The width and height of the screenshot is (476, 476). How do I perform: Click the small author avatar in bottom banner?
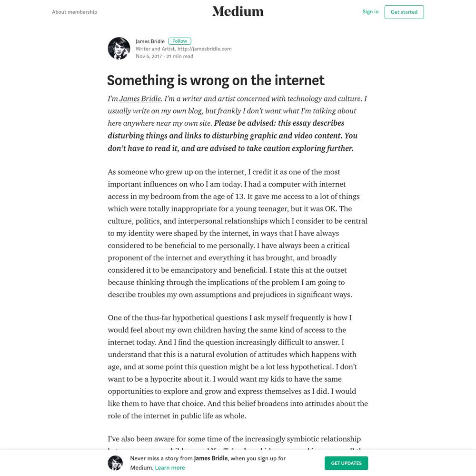tap(115, 463)
